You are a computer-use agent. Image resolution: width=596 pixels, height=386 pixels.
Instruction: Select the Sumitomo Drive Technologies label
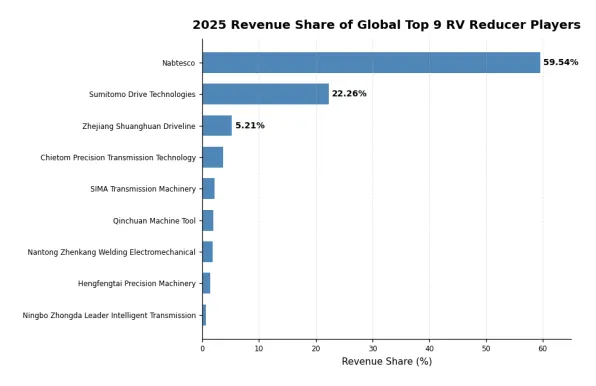(142, 94)
